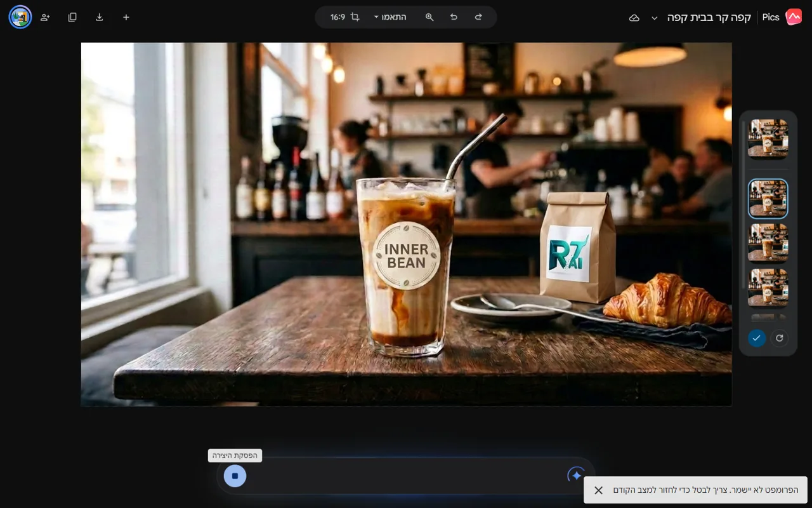Click the cloud save status icon

pyautogui.click(x=634, y=18)
